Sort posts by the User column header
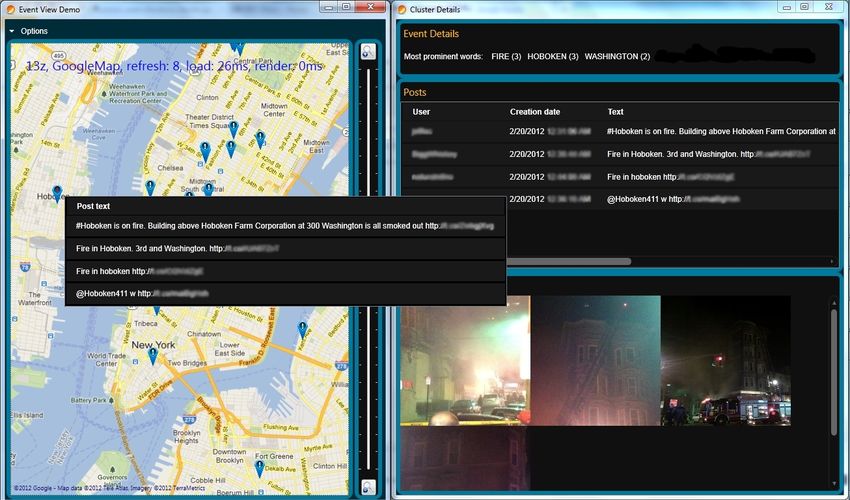The width and height of the screenshot is (850, 500). pyautogui.click(x=421, y=112)
